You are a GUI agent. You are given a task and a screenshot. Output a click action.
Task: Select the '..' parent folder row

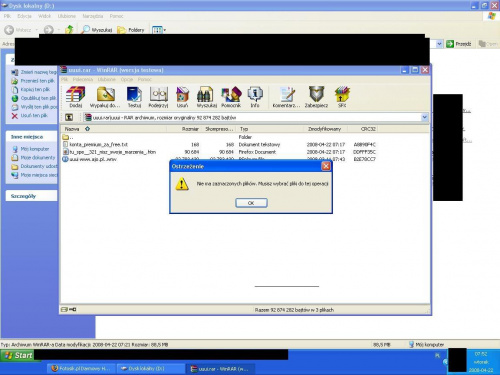click(x=219, y=137)
